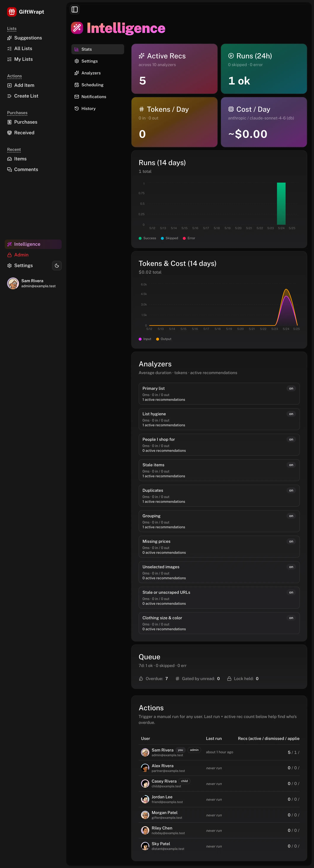Click the Sky Patel user name
Screen dimensions: 314x868
point(161,844)
